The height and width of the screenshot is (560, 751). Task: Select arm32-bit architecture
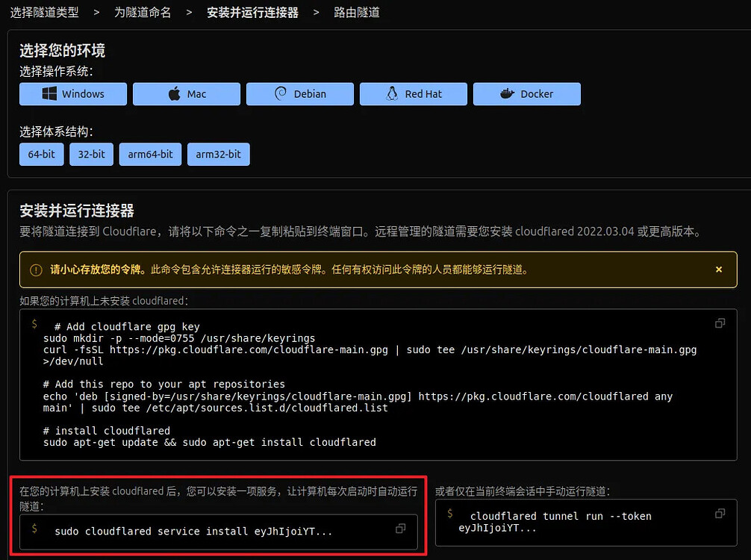pyautogui.click(x=219, y=155)
